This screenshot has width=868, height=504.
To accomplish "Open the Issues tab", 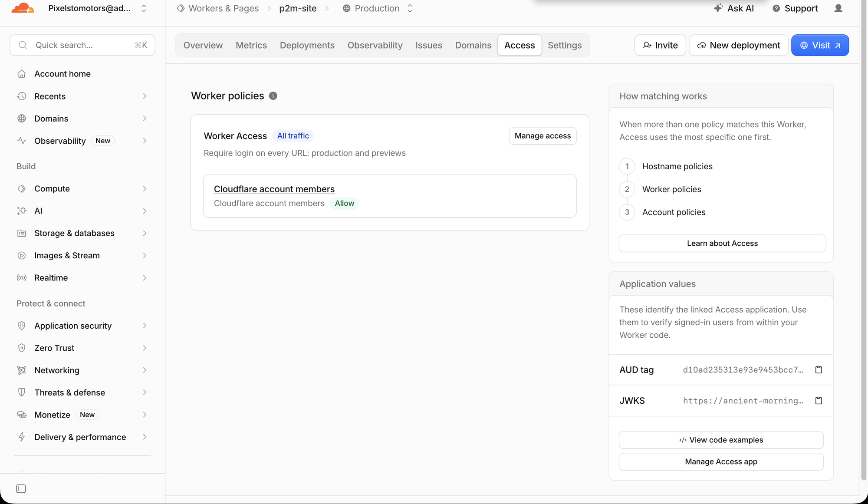I will [429, 45].
